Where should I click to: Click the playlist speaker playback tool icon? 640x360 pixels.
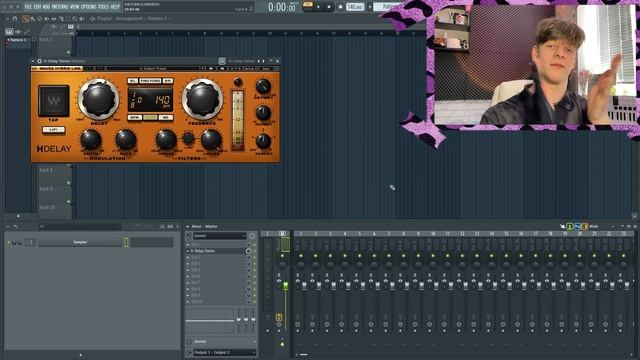point(82,19)
